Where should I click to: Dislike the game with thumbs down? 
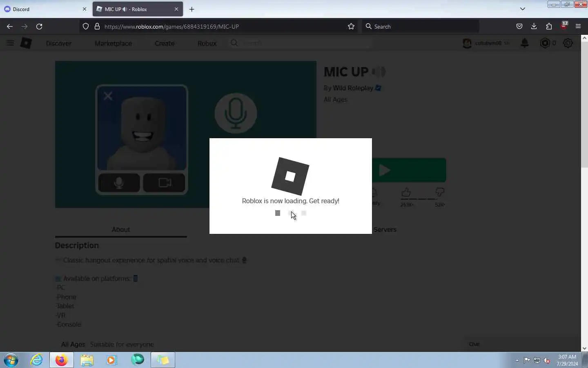pyautogui.click(x=440, y=192)
